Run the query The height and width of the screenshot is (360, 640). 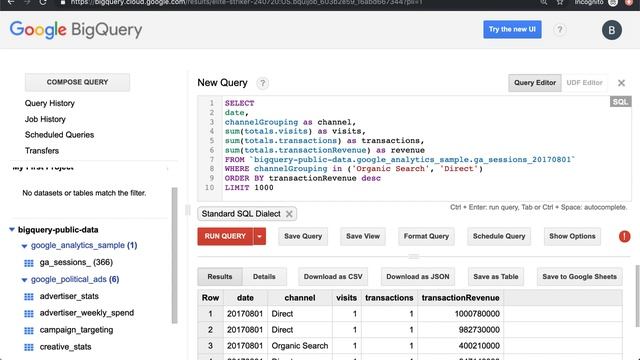coord(225,236)
